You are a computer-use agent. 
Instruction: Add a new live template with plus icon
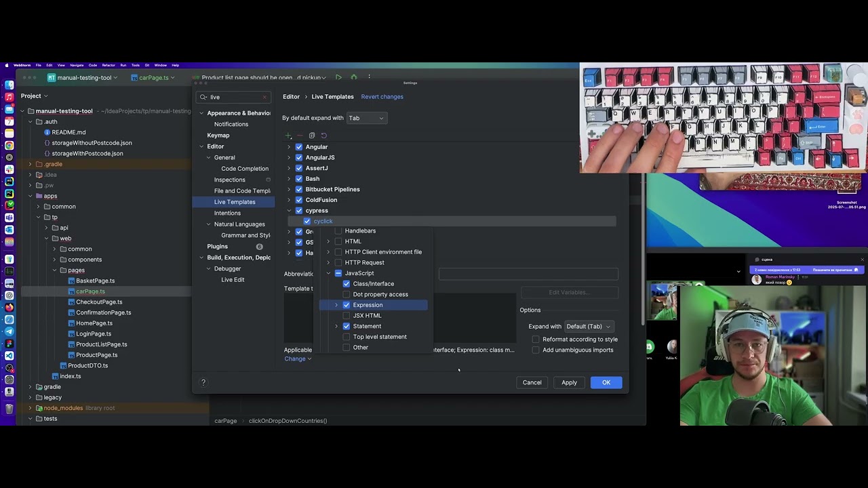(x=288, y=136)
